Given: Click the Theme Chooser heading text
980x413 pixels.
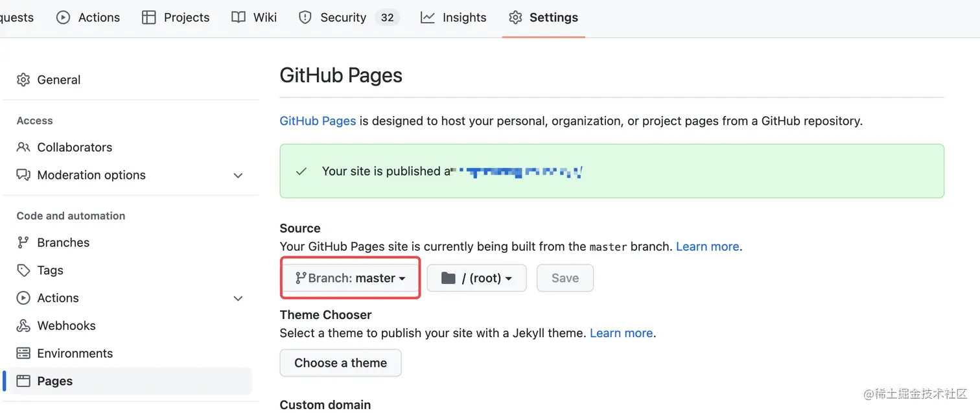Looking at the screenshot, I should 326,315.
